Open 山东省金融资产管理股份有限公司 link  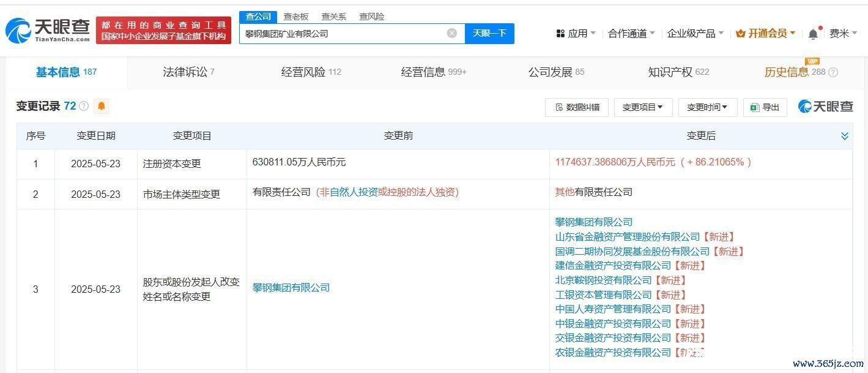coord(628,236)
